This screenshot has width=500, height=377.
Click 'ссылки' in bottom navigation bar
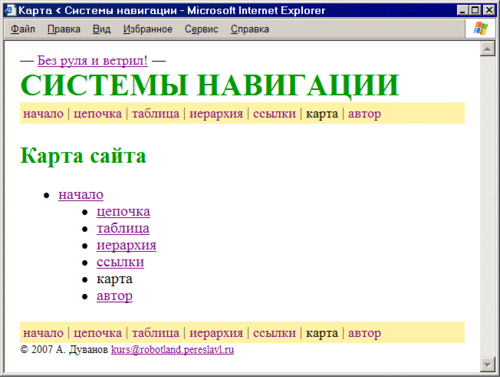point(274,333)
